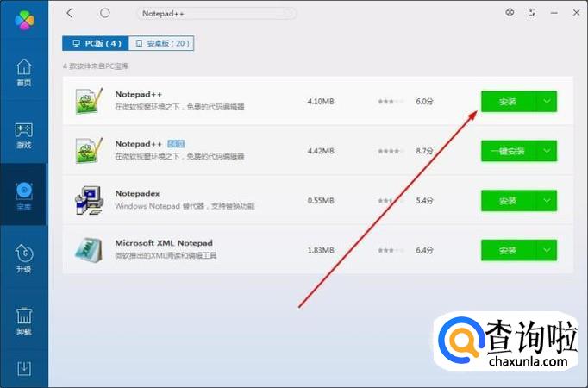Click the Notepadex computer icon
Image resolution: width=588 pixels, height=388 pixels.
click(x=89, y=201)
